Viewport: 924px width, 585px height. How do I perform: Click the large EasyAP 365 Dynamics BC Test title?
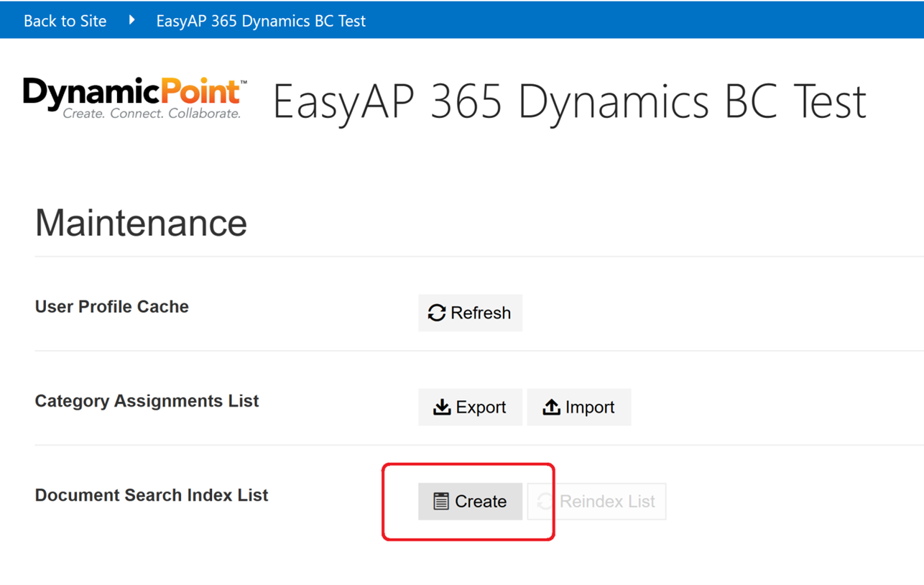pyautogui.click(x=570, y=101)
